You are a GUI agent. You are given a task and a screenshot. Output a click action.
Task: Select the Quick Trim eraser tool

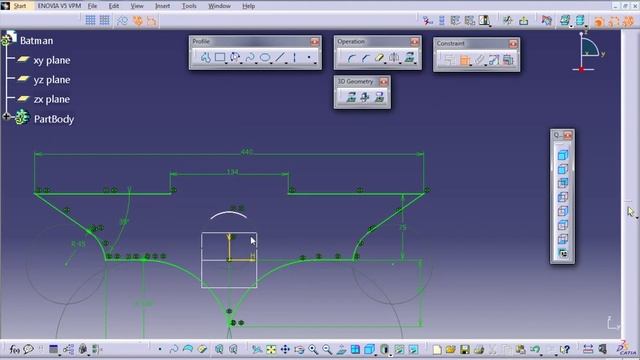tap(379, 58)
